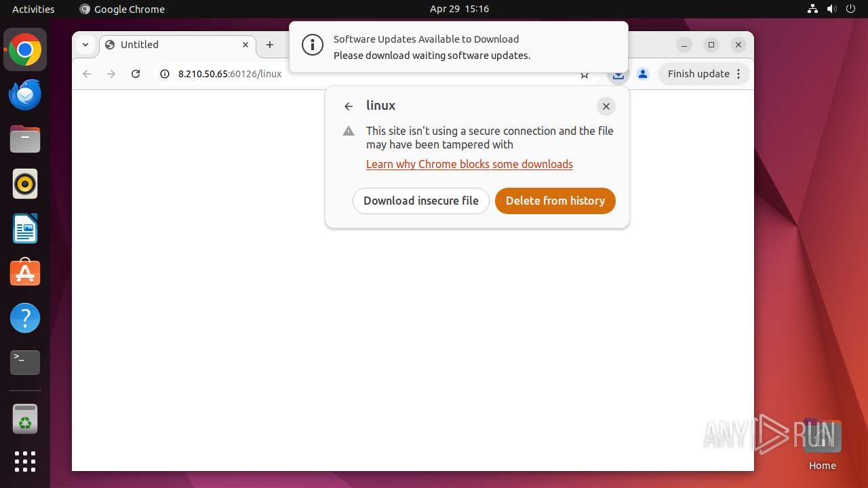Image resolution: width=868 pixels, height=488 pixels.
Task: Open Chrome three-dot menu
Action: 738,74
